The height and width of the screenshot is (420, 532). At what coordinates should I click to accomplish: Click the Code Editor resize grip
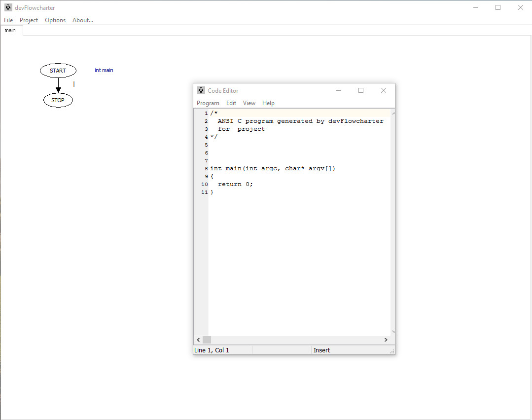(392, 351)
